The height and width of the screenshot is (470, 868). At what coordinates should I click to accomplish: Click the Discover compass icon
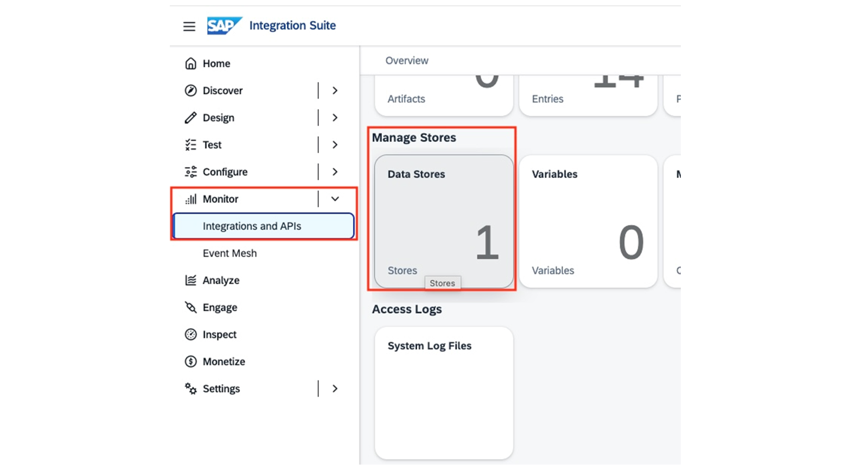tap(190, 91)
